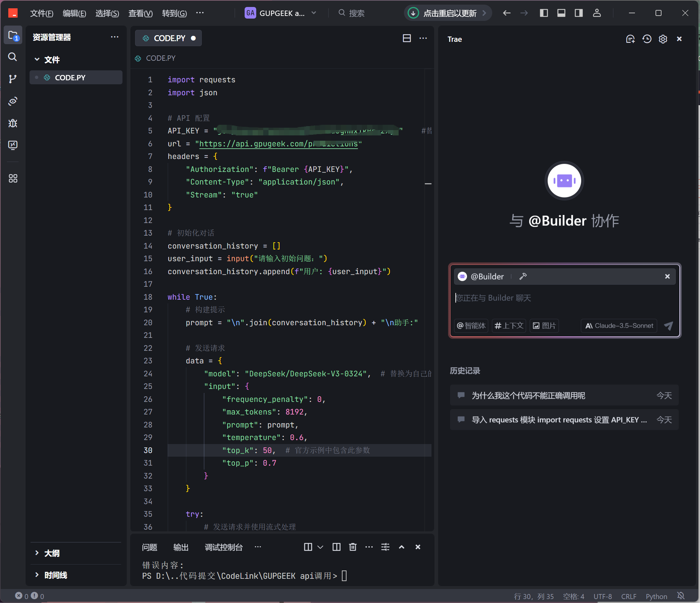Open chat history clock icon

[647, 39]
